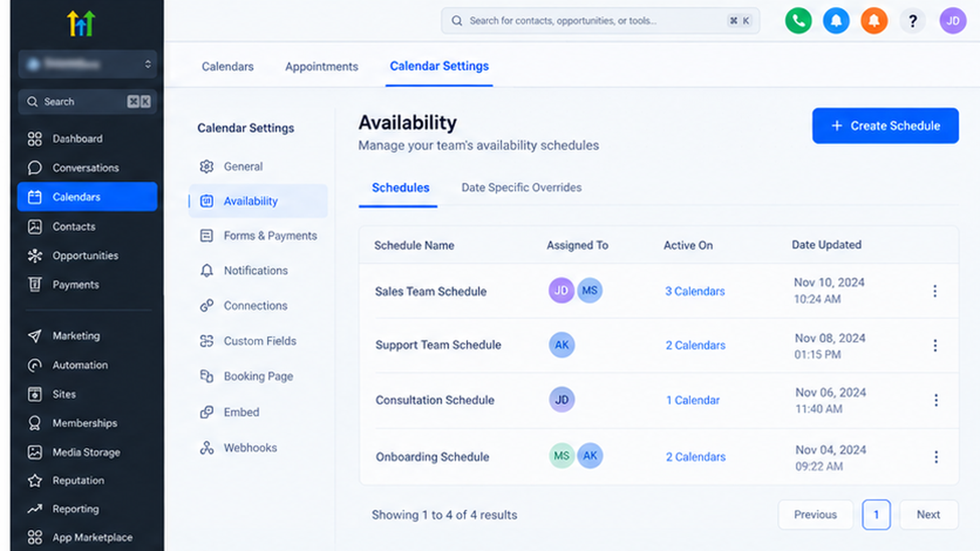Click the Marketing paper plane icon
The image size is (980, 551).
[x=35, y=335]
